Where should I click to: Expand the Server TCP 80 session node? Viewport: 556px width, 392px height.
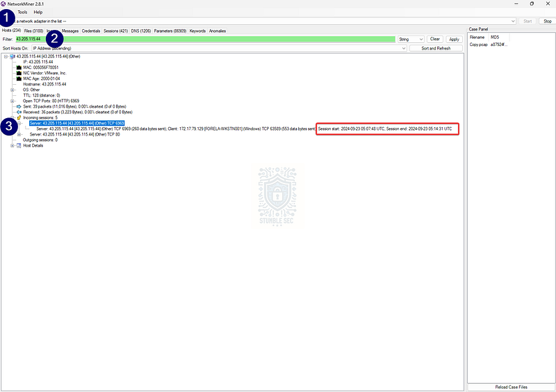(x=19, y=134)
